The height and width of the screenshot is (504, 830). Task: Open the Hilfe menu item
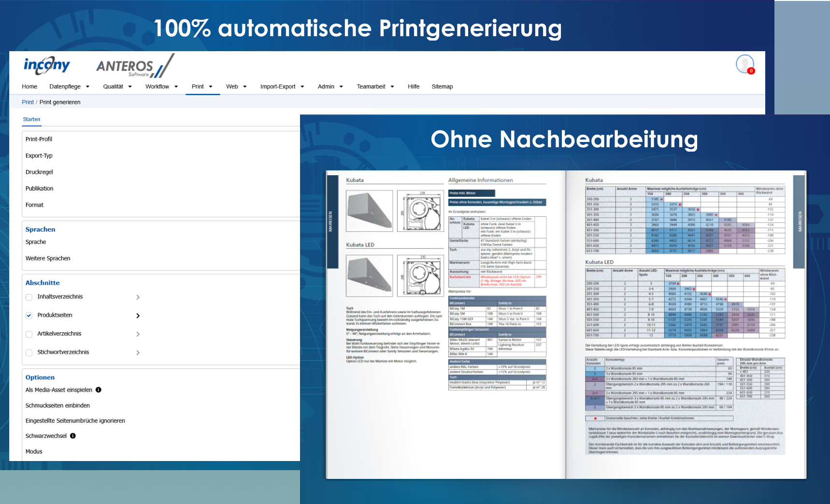click(414, 86)
